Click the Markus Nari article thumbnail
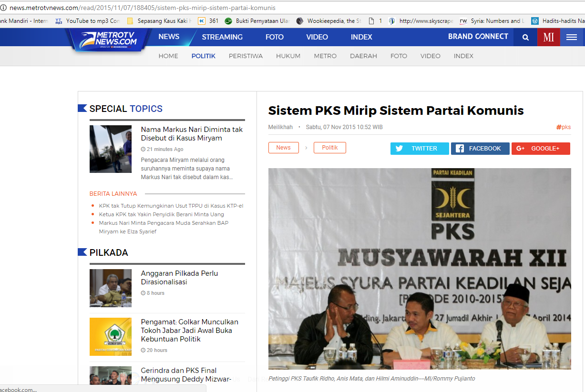Viewport: 585px width, 392px height. click(110, 149)
